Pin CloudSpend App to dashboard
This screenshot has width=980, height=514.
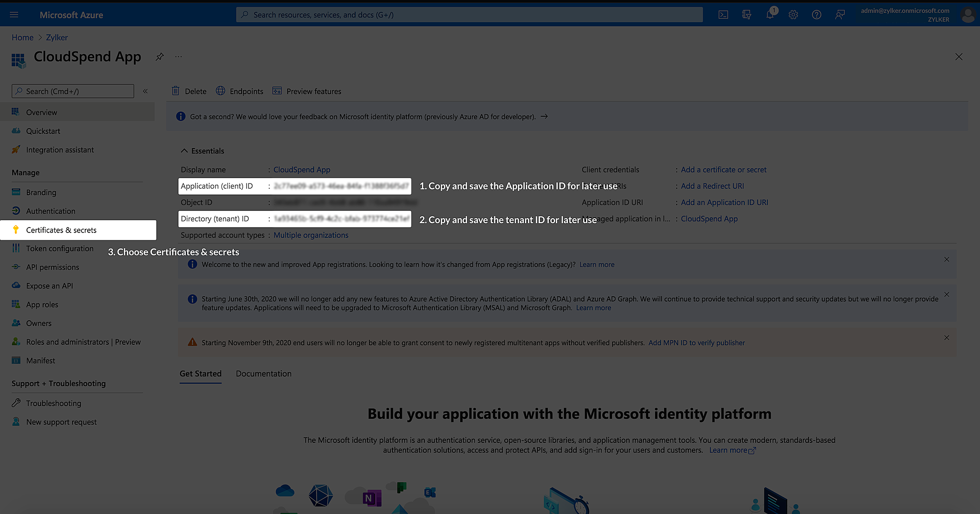point(159,56)
